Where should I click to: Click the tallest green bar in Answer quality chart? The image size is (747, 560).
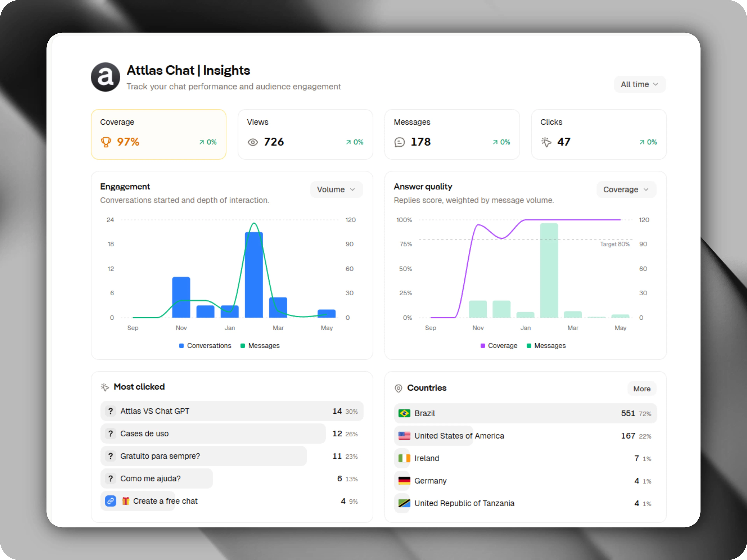tap(549, 270)
